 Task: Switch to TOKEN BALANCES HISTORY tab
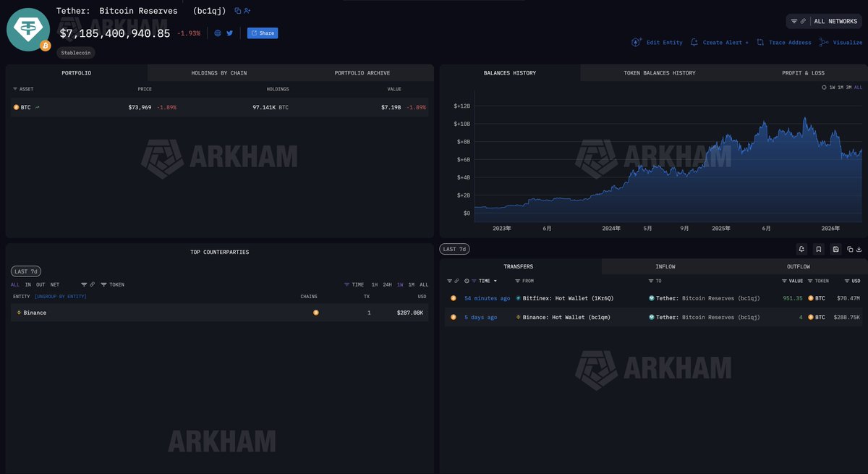point(660,73)
